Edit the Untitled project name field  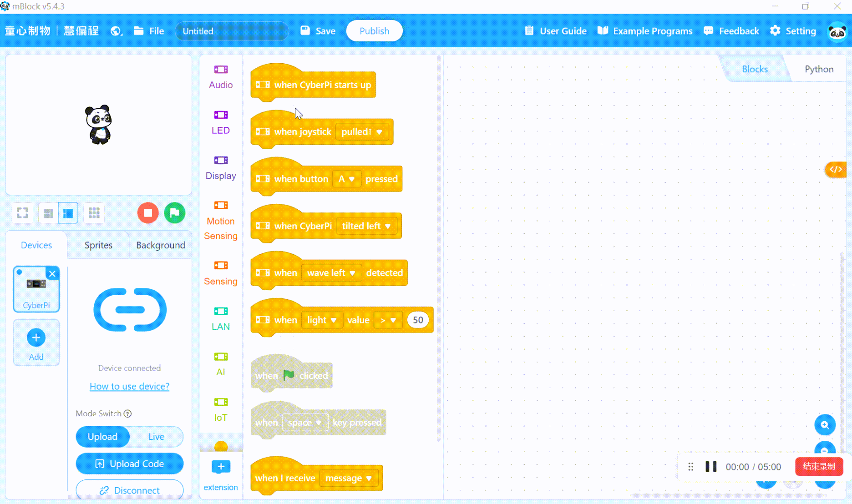pyautogui.click(x=232, y=31)
